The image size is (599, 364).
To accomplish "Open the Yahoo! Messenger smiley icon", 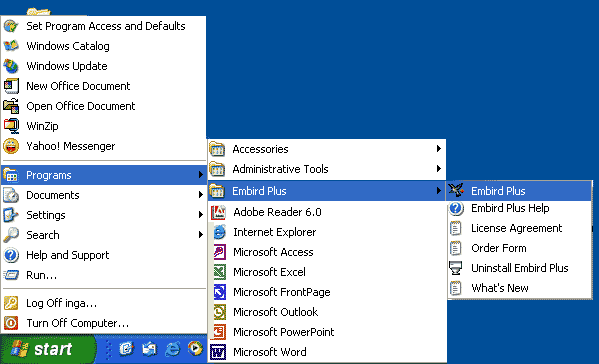I will click(11, 146).
